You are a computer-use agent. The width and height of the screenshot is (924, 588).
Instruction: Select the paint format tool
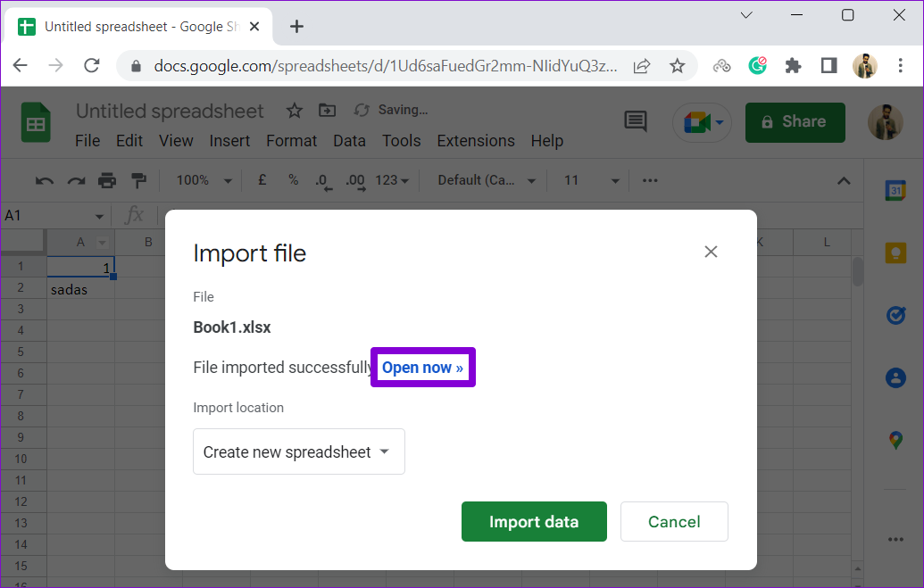(x=138, y=180)
